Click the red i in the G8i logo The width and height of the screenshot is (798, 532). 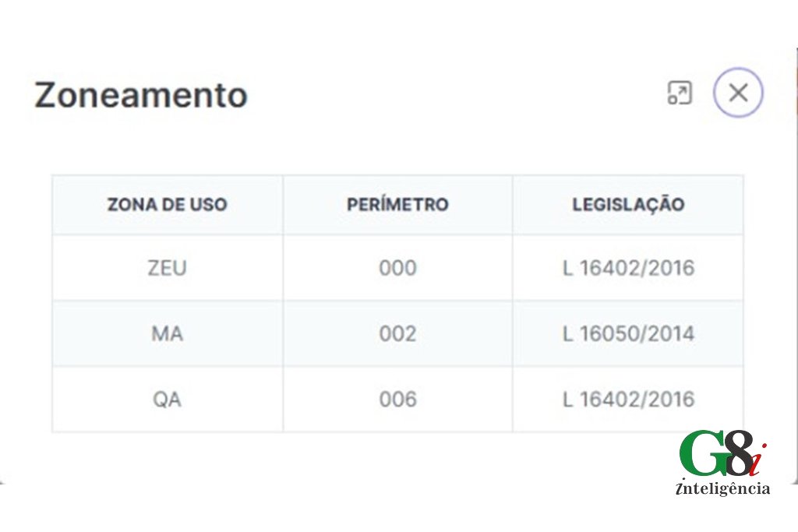(757, 458)
